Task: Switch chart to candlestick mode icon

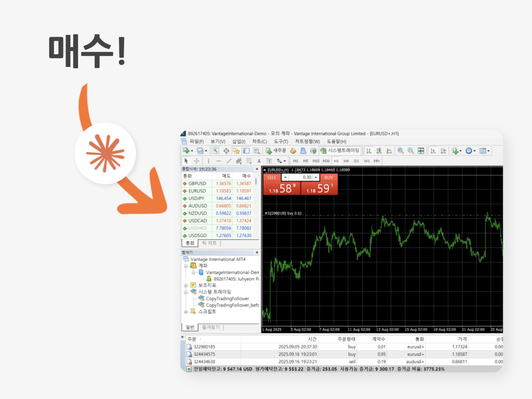Action: (379, 151)
